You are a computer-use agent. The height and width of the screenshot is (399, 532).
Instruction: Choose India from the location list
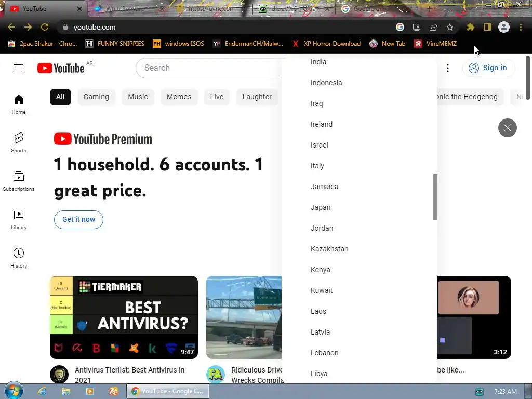point(360,62)
